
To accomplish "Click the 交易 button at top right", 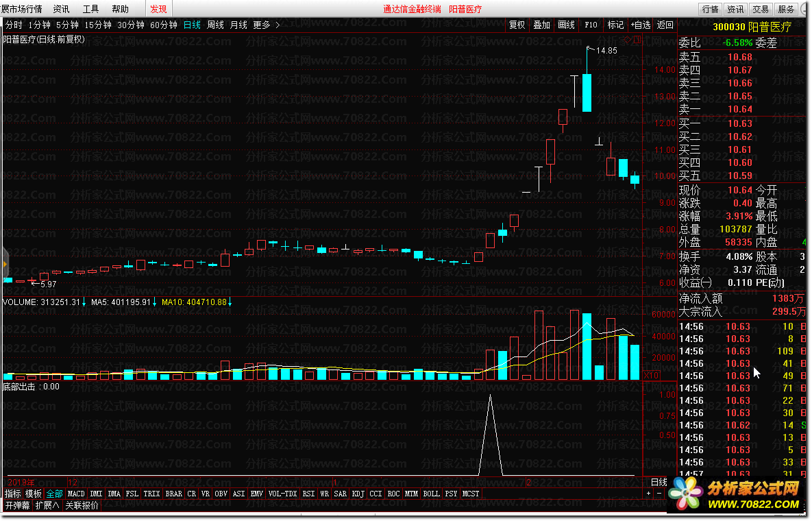I will click(761, 9).
